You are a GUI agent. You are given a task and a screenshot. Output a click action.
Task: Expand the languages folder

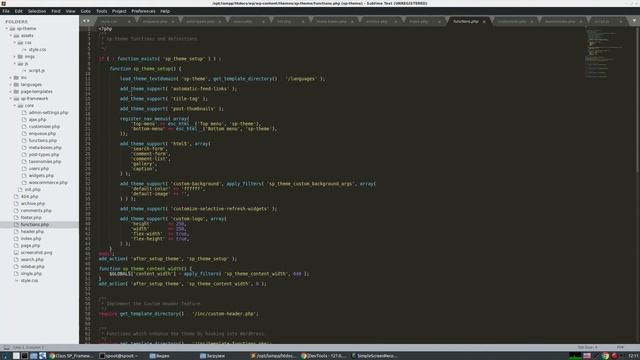(11, 84)
